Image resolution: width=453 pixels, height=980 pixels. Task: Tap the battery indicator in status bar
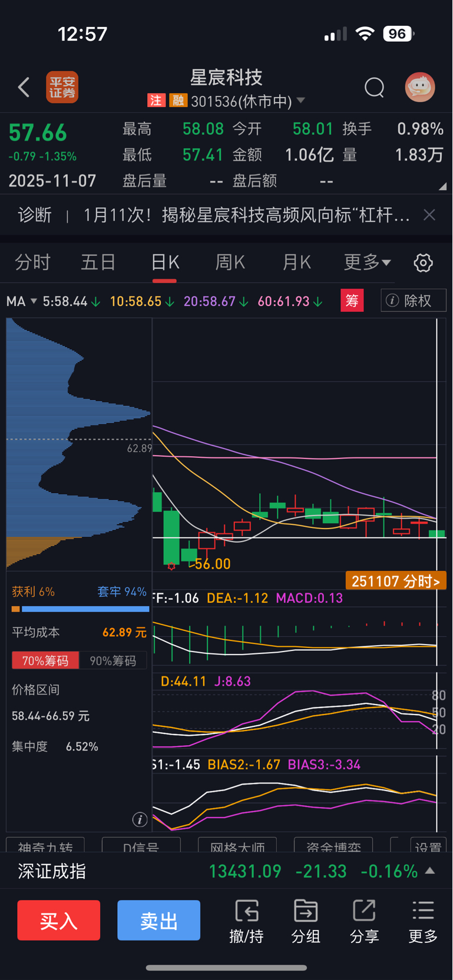click(x=399, y=34)
